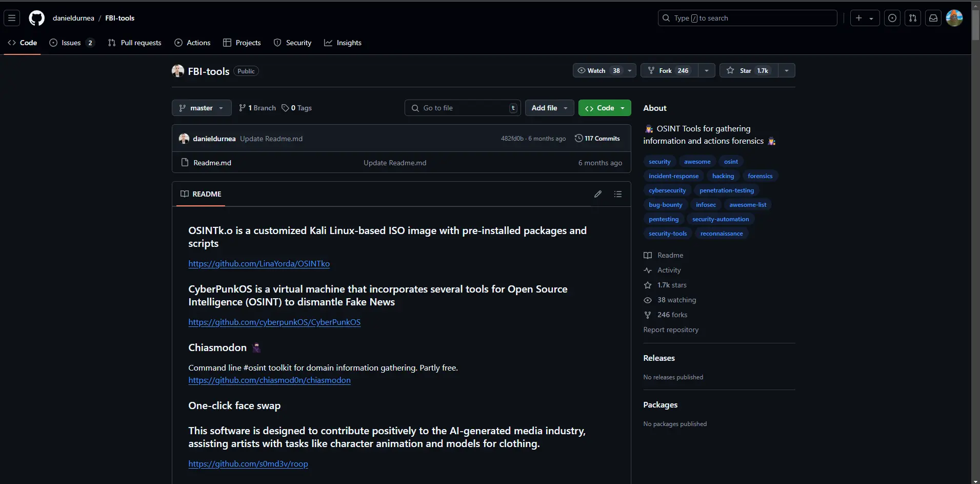
Task: Open the CyberPunkOS repository link
Action: click(x=274, y=322)
